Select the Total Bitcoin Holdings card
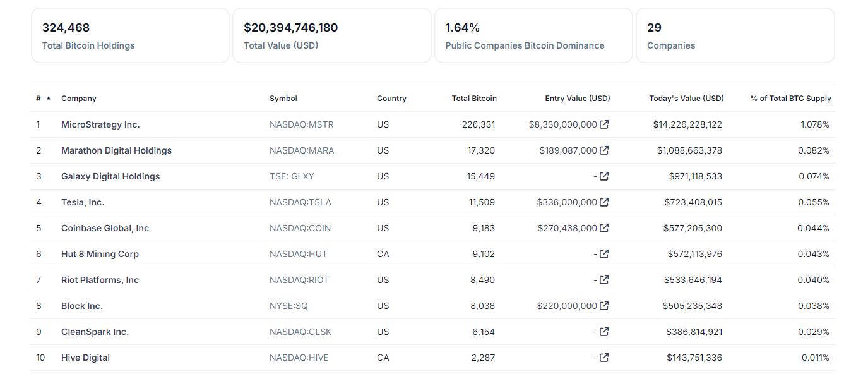Viewport: 868px width, 374px height. tap(130, 35)
